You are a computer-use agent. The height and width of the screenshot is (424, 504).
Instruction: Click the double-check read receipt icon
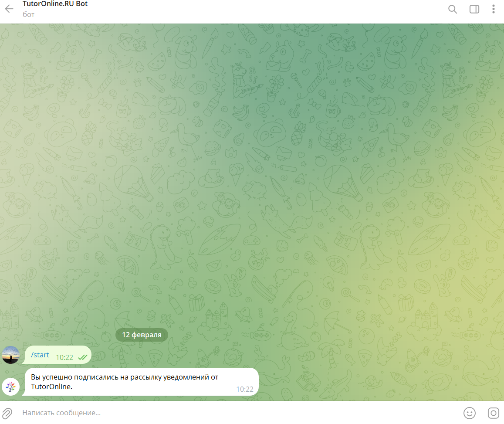point(83,357)
